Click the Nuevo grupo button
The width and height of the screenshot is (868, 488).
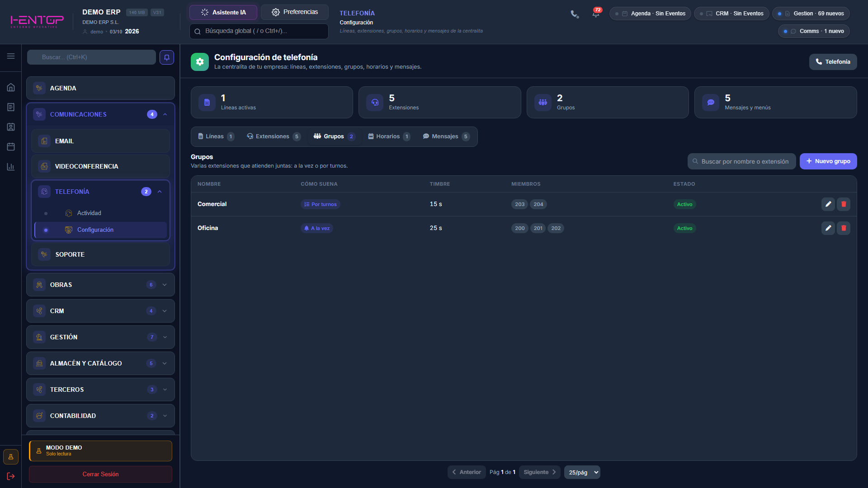[x=828, y=161]
